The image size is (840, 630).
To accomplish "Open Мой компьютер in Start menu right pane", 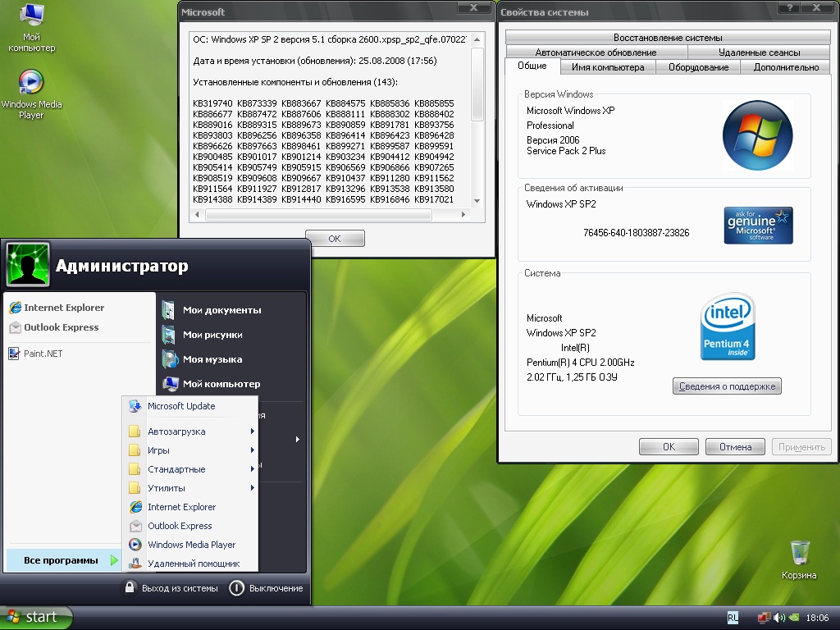I will tap(211, 384).
